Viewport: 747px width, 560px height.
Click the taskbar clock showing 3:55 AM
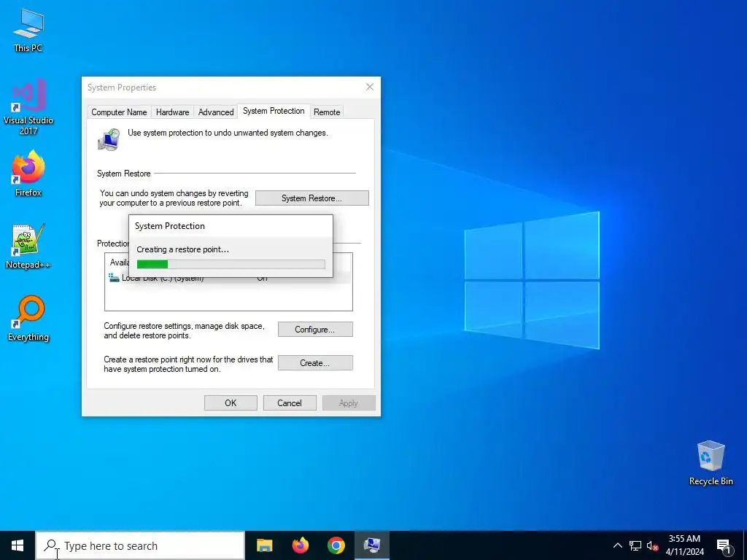(684, 545)
